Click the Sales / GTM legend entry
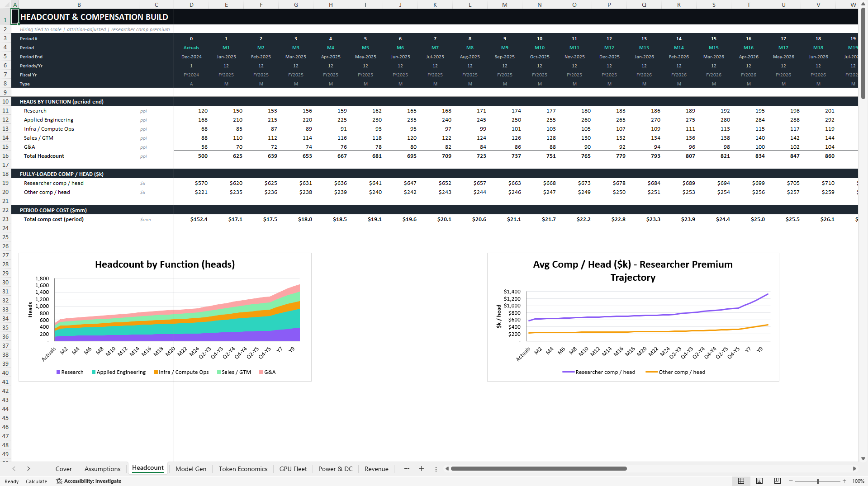The width and height of the screenshot is (868, 486). [x=234, y=372]
